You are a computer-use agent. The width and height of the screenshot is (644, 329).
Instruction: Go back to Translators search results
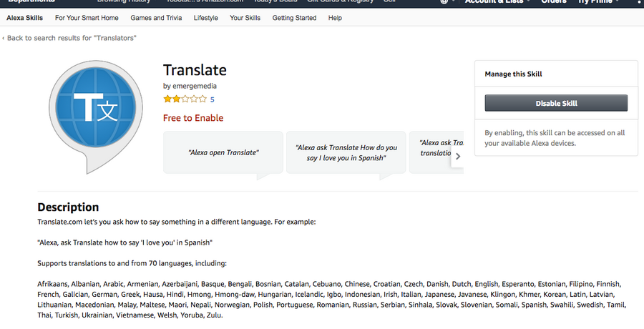(69, 38)
